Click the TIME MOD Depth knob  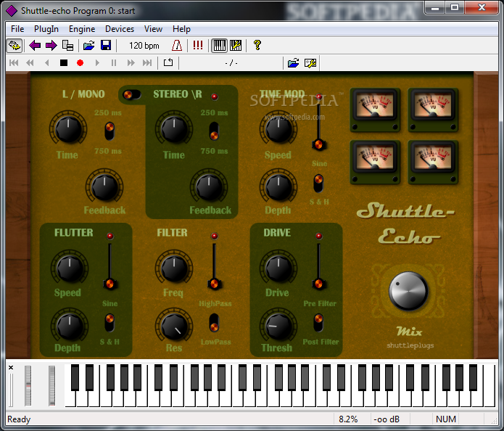[278, 187]
